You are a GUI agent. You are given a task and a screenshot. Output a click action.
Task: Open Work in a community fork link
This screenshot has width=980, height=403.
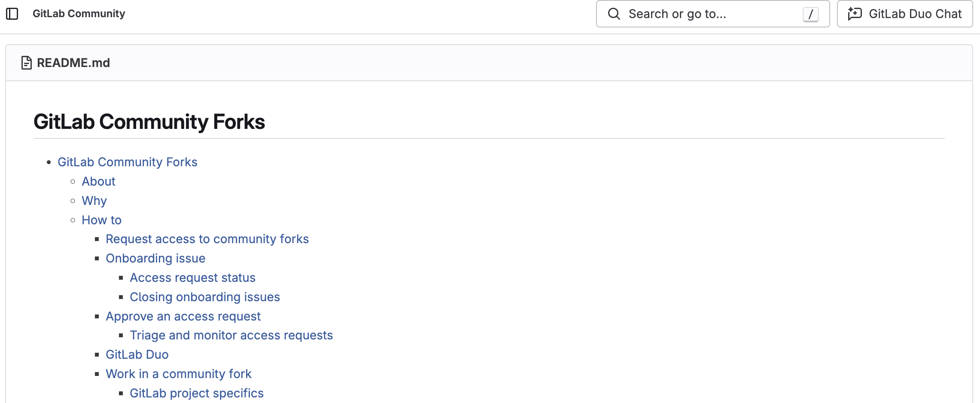pyautogui.click(x=179, y=374)
